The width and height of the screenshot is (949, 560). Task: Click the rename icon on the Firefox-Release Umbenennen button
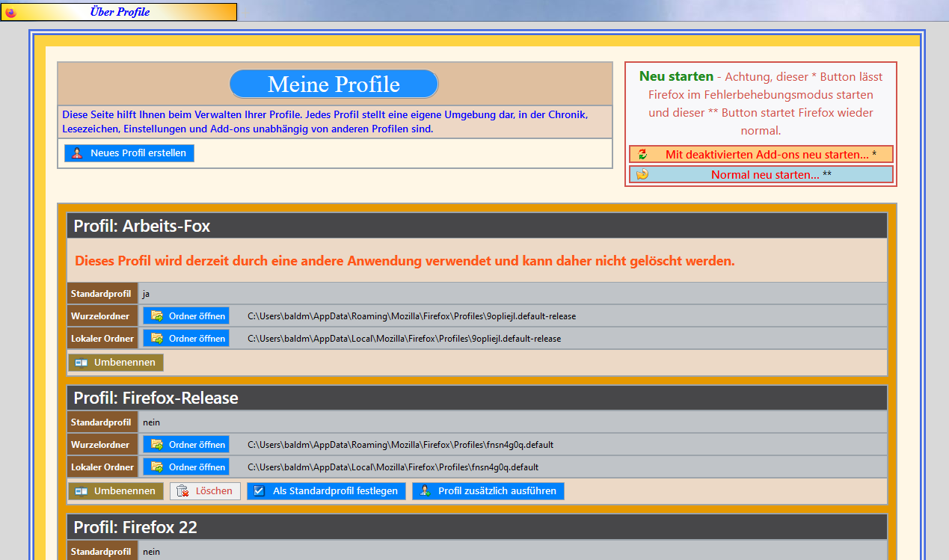pyautogui.click(x=82, y=491)
